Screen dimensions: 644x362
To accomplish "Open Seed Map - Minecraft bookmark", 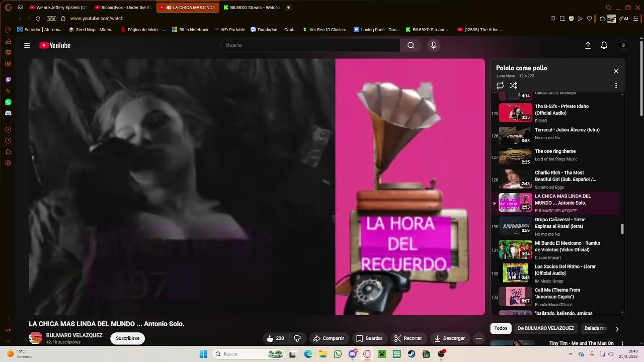I will (92, 30).
